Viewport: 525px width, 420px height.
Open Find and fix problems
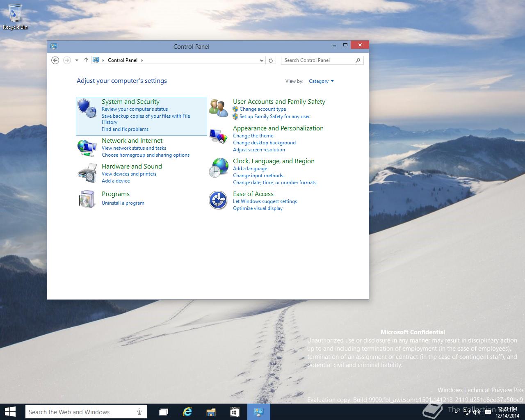click(125, 129)
